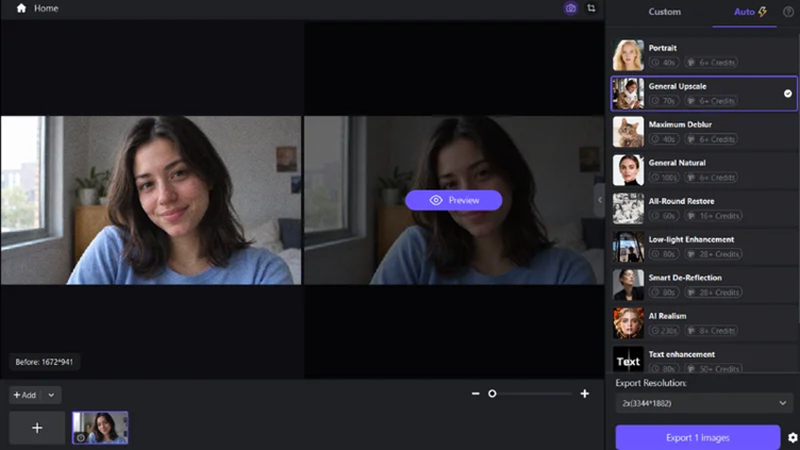Choose the Maximum Deblur model title
Image resolution: width=800 pixels, height=450 pixels.
click(x=680, y=124)
